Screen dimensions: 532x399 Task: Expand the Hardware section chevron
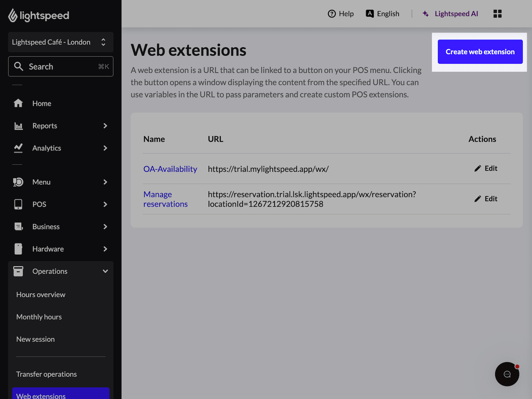(105, 249)
